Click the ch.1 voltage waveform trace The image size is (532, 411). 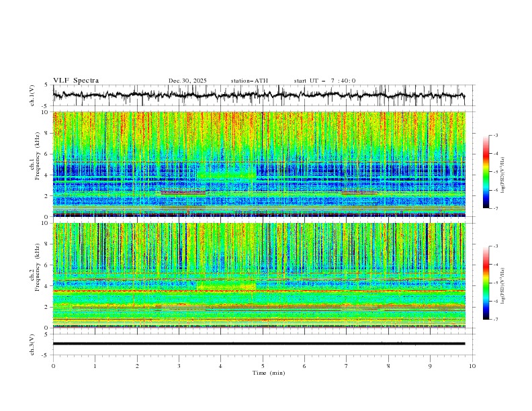point(259,95)
